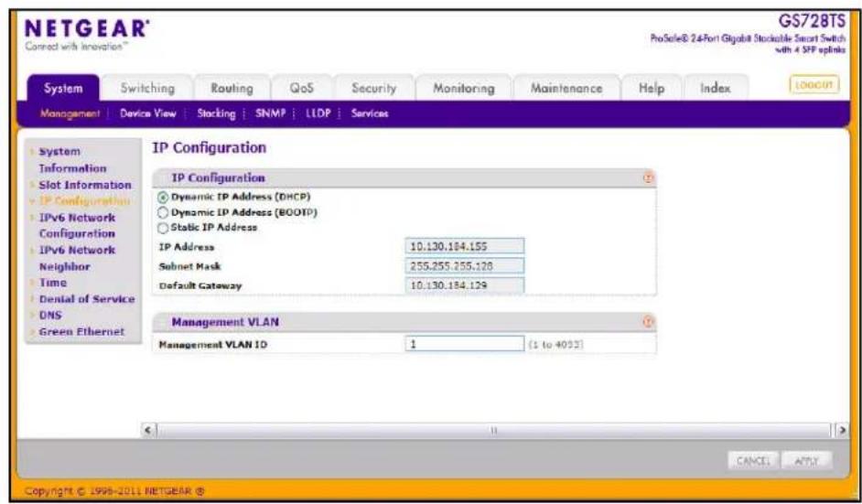Open help for IP Configuration section

click(649, 177)
